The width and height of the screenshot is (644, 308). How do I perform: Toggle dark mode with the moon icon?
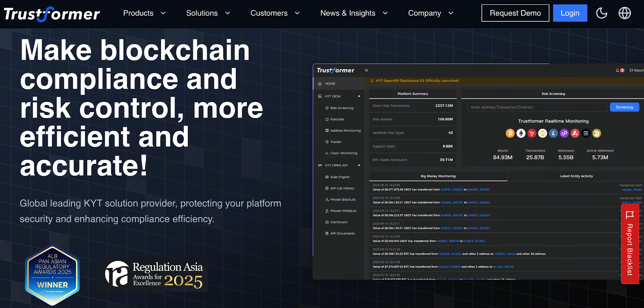601,13
